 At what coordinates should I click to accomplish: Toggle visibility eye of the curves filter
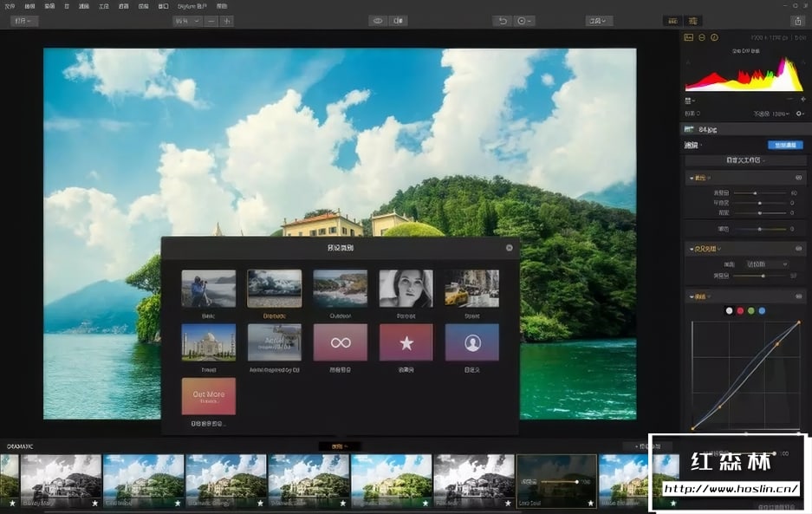click(798, 296)
